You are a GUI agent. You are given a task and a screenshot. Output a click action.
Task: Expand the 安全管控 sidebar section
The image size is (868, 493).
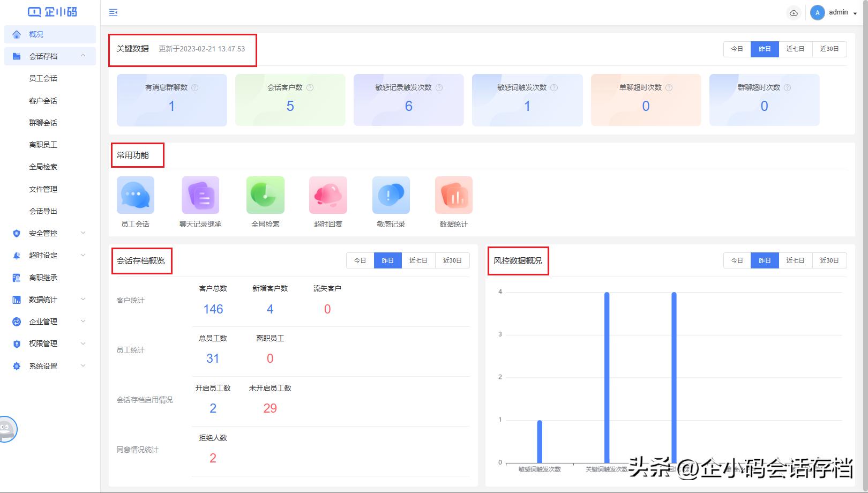43,233
